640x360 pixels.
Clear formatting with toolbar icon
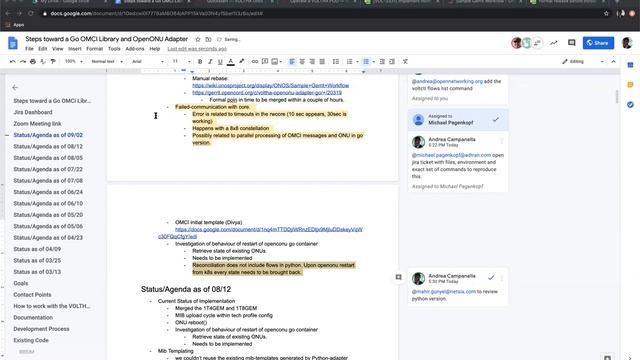point(405,62)
